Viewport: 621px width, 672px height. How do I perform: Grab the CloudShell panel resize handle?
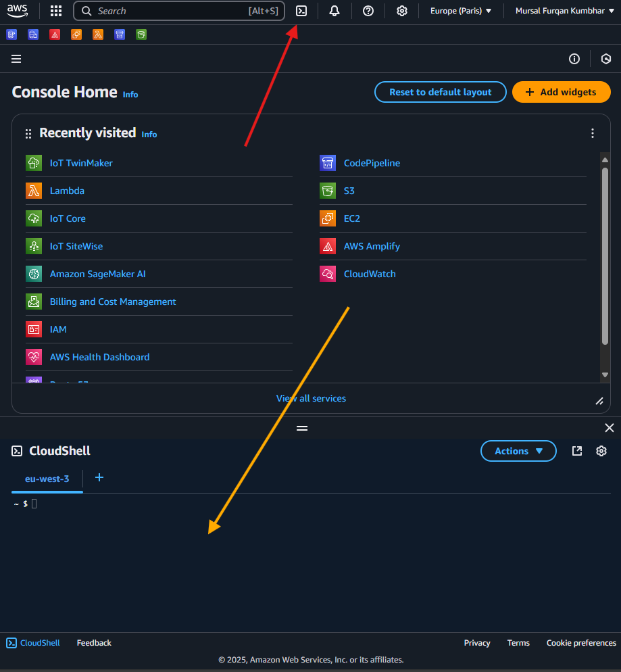pos(302,428)
